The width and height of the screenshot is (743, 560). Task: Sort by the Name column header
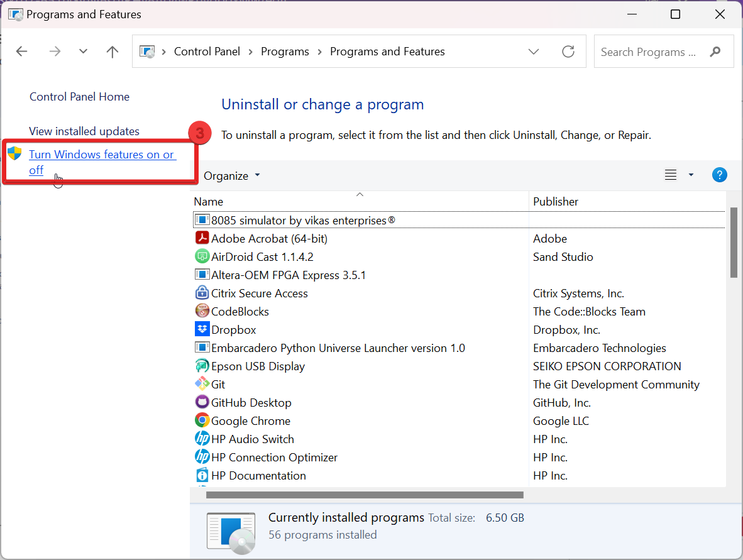click(209, 201)
